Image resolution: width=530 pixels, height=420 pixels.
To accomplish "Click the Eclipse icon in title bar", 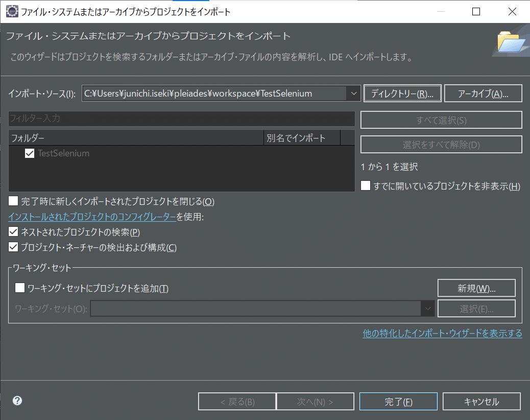I will click(x=12, y=11).
